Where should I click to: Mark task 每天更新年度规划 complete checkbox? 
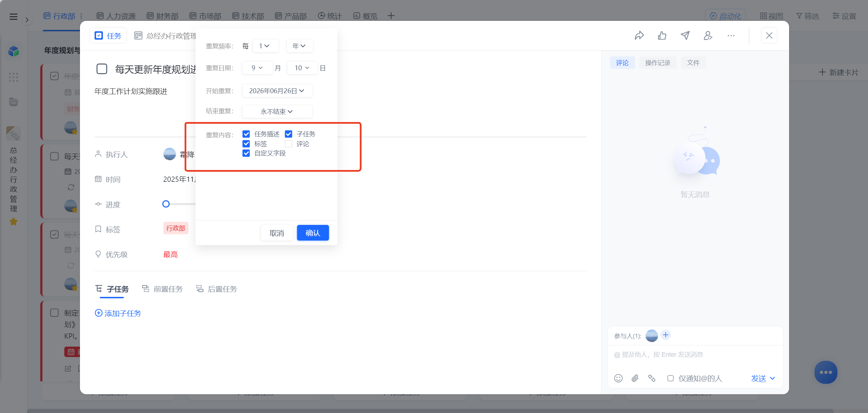click(x=102, y=69)
